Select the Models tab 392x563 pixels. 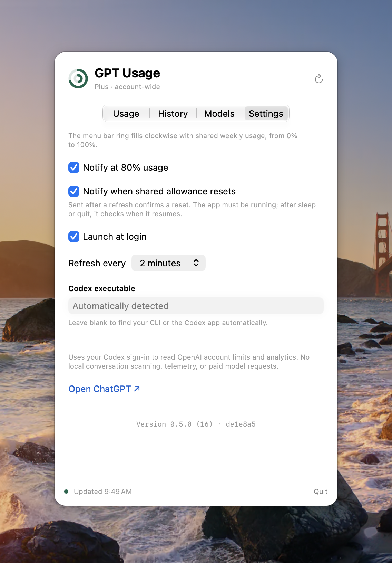pyautogui.click(x=219, y=114)
